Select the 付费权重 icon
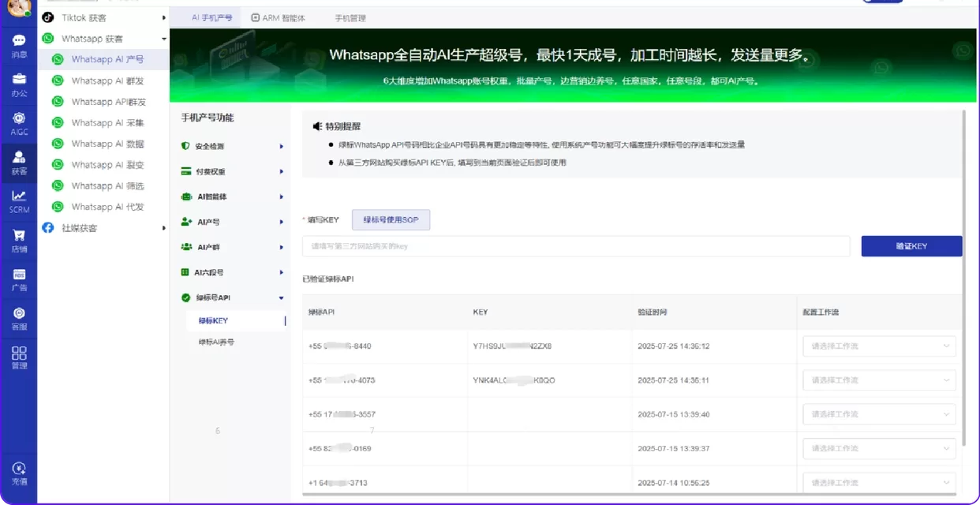Viewport: 980px width, 505px height. click(185, 171)
